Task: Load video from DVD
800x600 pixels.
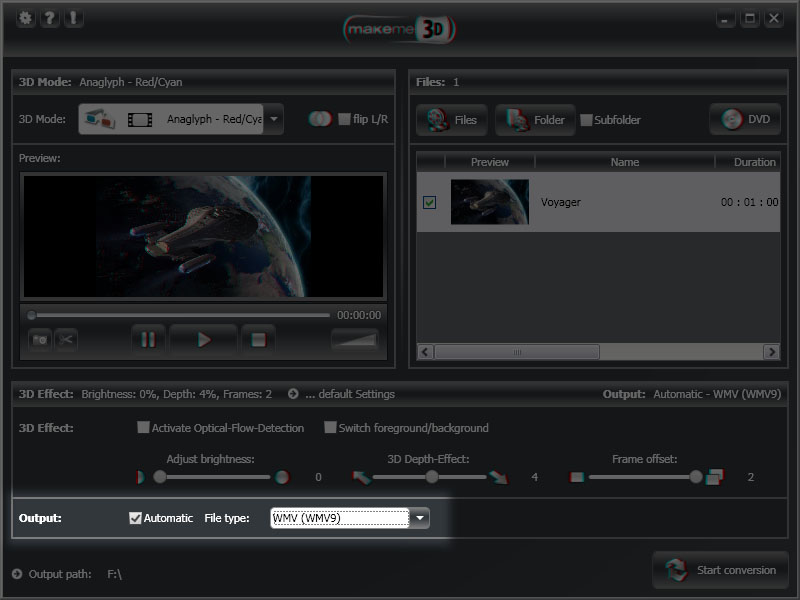Action: (745, 119)
